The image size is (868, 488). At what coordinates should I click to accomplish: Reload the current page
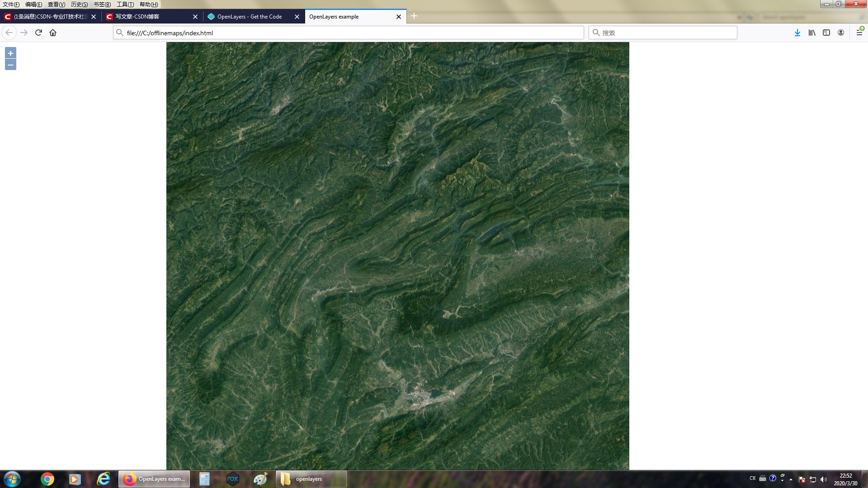click(x=38, y=33)
